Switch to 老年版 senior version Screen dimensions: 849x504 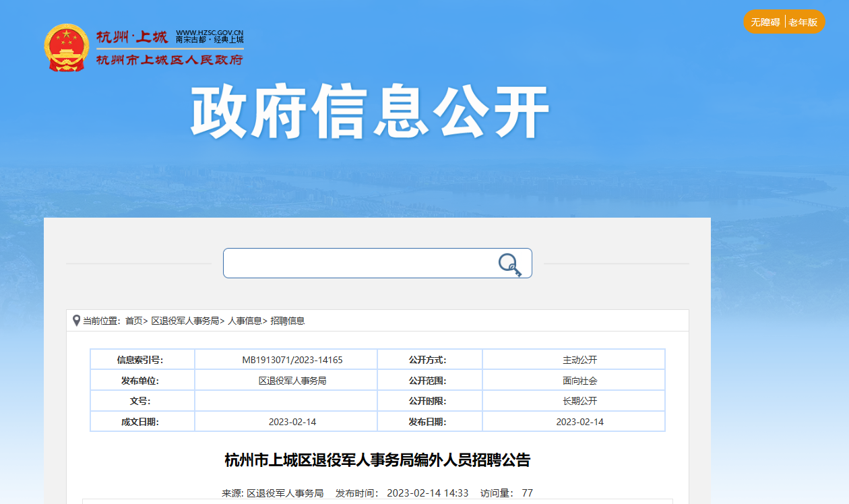coord(803,22)
